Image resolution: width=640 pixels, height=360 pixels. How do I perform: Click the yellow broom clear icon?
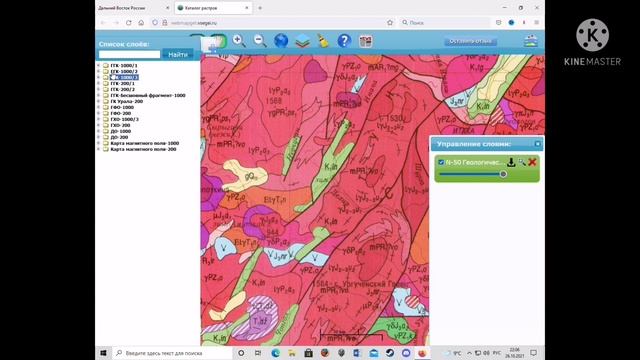tap(323, 41)
